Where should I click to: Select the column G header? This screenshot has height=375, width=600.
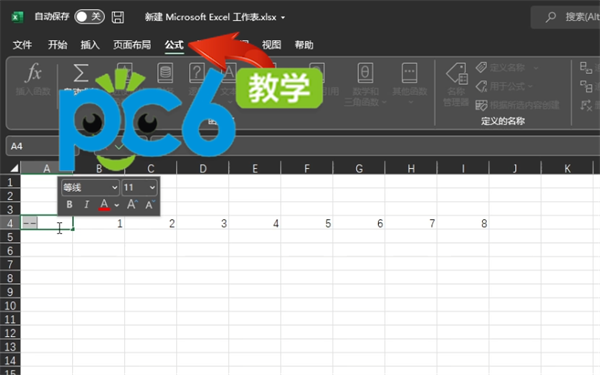click(359, 168)
